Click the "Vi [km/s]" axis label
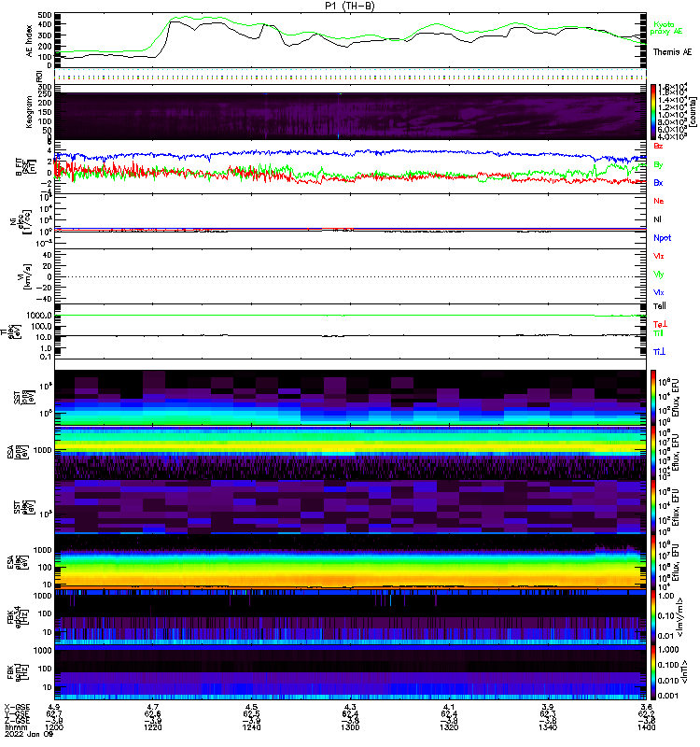Viewport: 700px width, 747px height. point(24,276)
